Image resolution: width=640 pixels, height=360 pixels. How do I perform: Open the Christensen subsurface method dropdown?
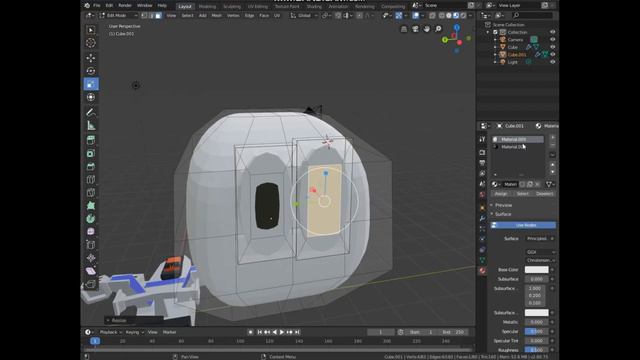(x=540, y=260)
